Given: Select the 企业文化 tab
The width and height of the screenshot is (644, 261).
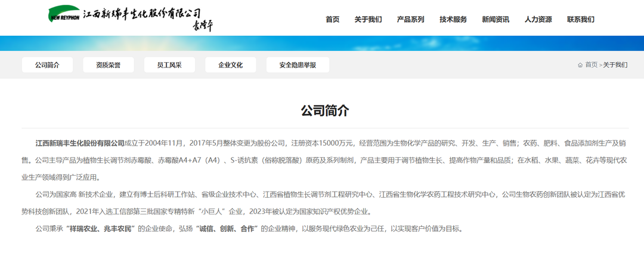Looking at the screenshot, I should point(230,65).
